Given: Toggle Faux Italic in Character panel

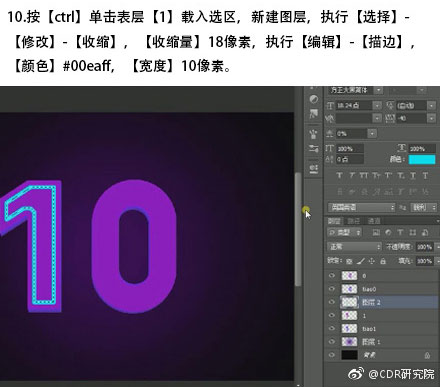Looking at the screenshot, I should coord(352,176).
